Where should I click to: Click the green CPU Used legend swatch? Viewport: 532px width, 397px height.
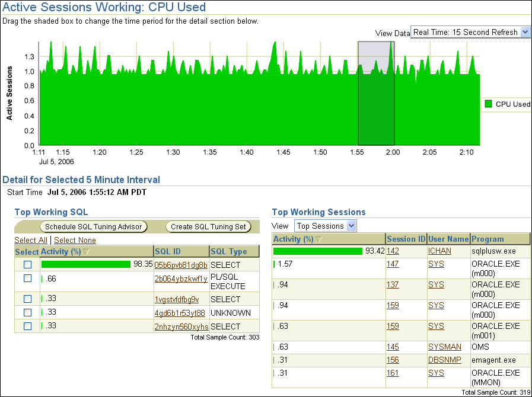[x=488, y=104]
